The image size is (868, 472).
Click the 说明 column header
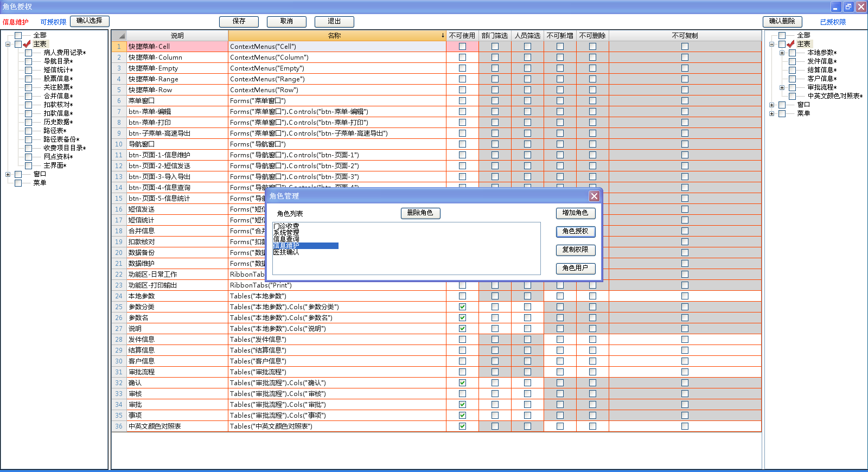177,35
